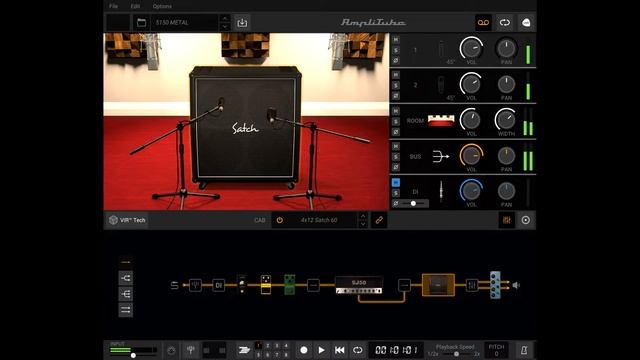
Task: Select the tuner block in signal chain
Action: click(x=195, y=285)
